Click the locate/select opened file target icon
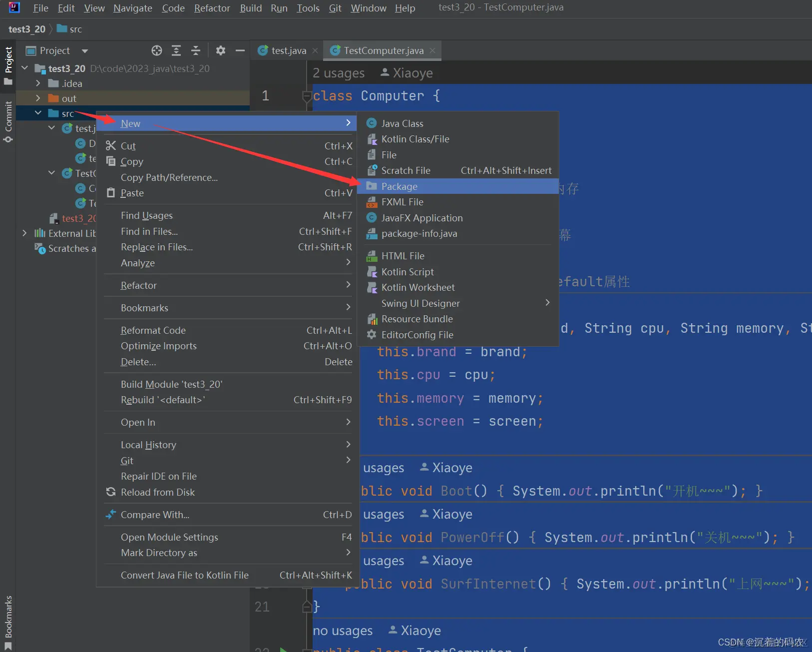The height and width of the screenshot is (652, 812). [x=157, y=50]
